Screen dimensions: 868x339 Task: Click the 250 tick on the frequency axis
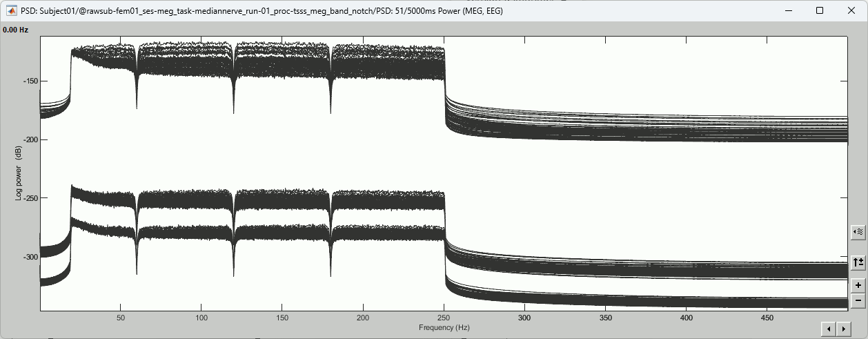point(444,318)
